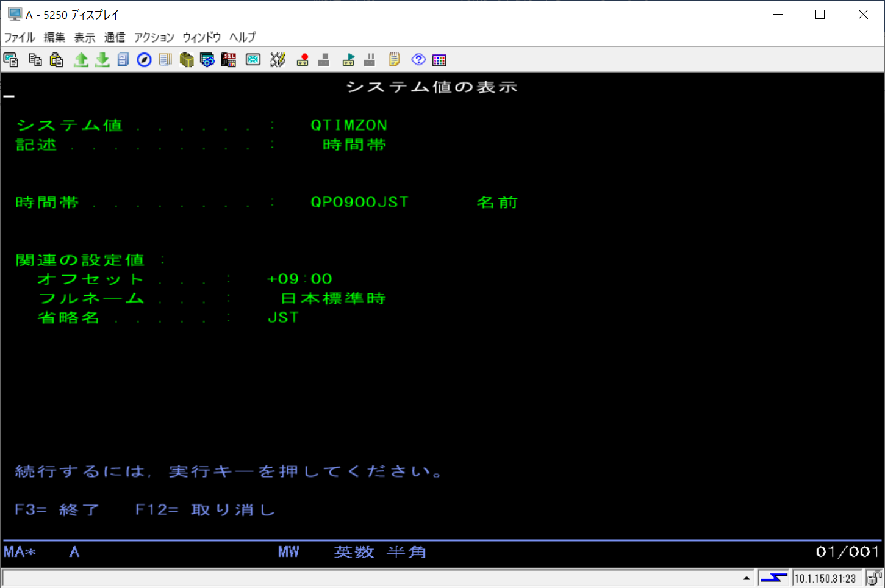
Task: Click the システム値の表示 screen title
Action: (432, 87)
